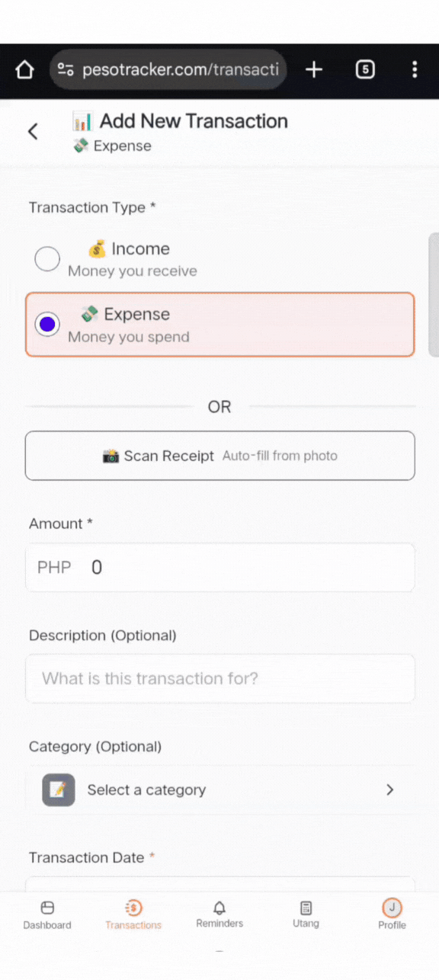This screenshot has width=439, height=980.
Task: Tap the back arrow to leave Add Transaction
Action: tap(32, 131)
